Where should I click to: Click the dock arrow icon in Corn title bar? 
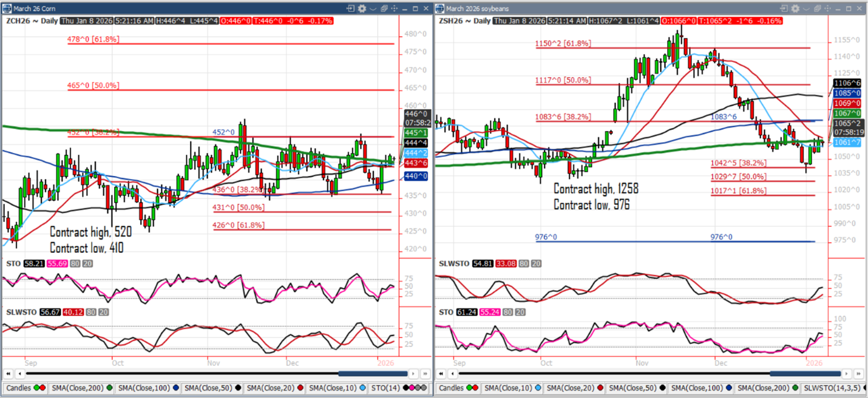(350, 8)
